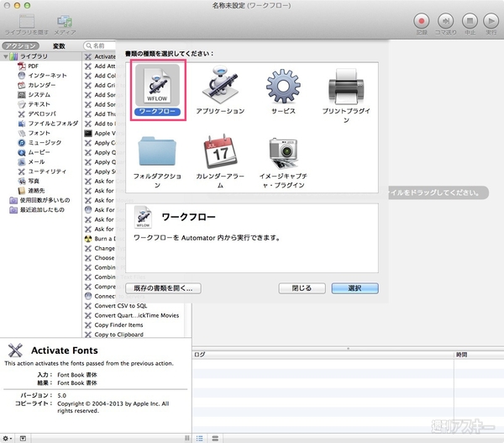Screen dimensions: 504x443
Task: Select Convert Quart...ickTime Movies action
Action: [137, 315]
